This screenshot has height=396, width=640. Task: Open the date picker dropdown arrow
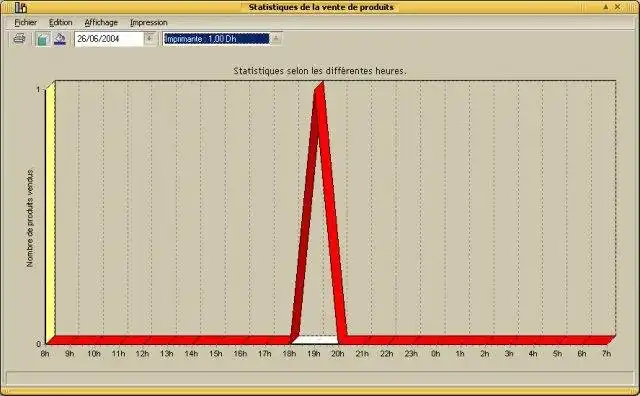(150, 39)
